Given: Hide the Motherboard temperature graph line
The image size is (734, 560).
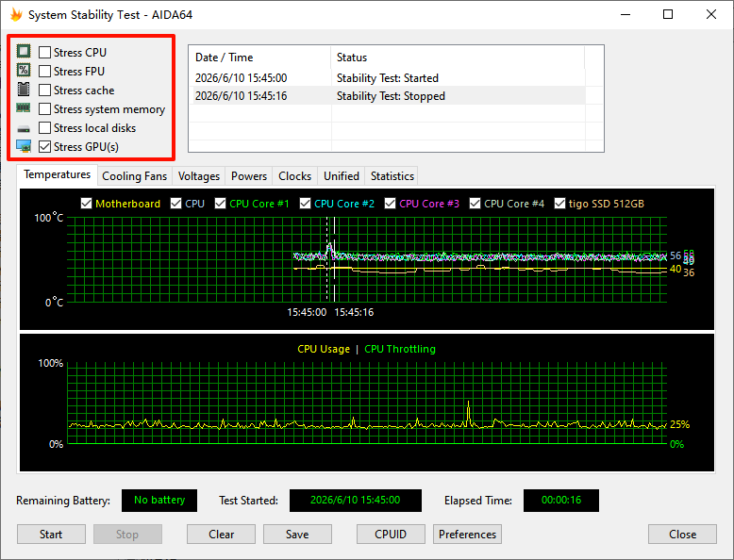Looking at the screenshot, I should pyautogui.click(x=86, y=204).
